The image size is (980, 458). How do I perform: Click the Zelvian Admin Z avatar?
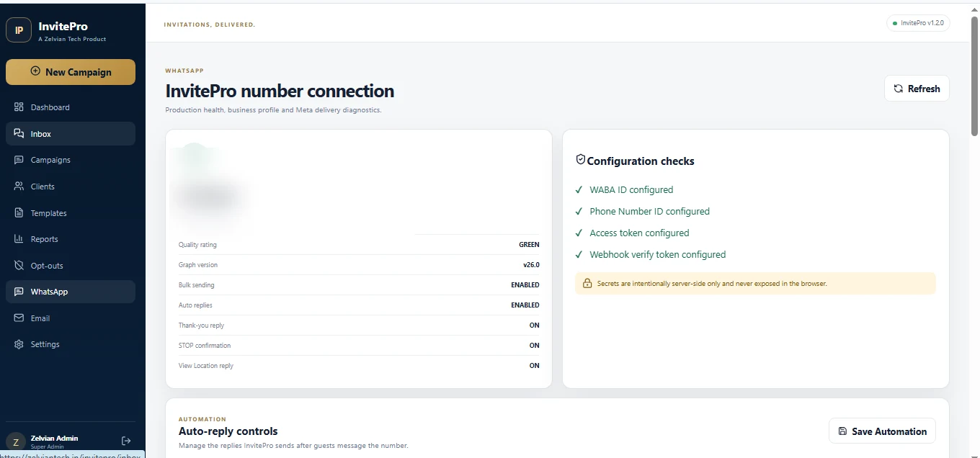point(15,441)
